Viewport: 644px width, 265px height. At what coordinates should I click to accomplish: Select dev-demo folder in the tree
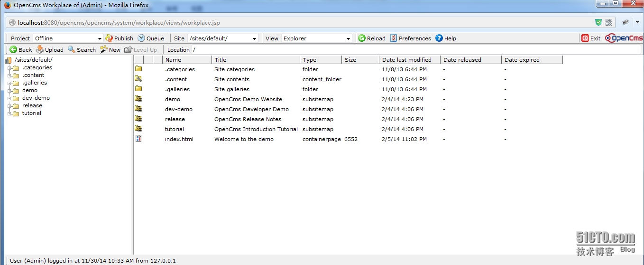tap(36, 98)
